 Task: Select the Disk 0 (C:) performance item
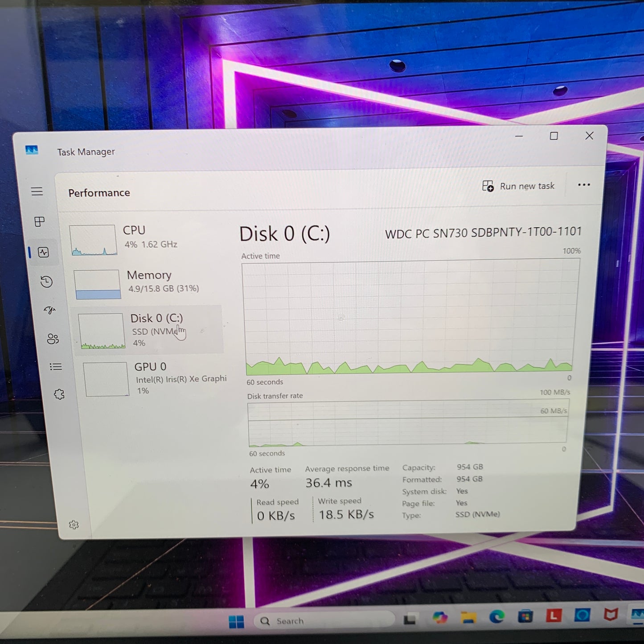click(148, 330)
